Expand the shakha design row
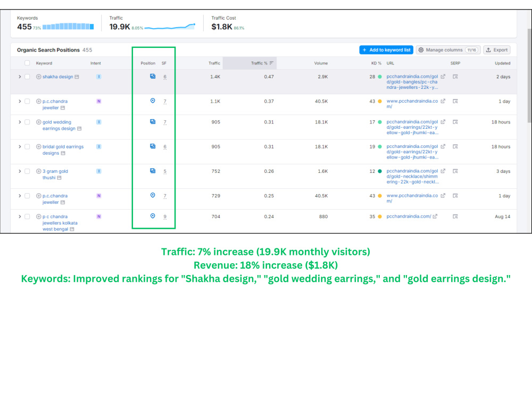Image resolution: width=532 pixels, height=399 pixels. point(20,77)
